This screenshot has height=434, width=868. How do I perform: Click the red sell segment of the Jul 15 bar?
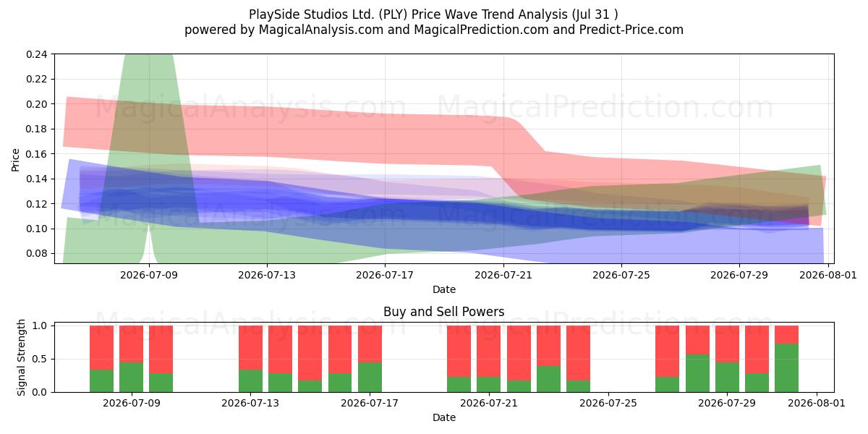click(x=310, y=353)
